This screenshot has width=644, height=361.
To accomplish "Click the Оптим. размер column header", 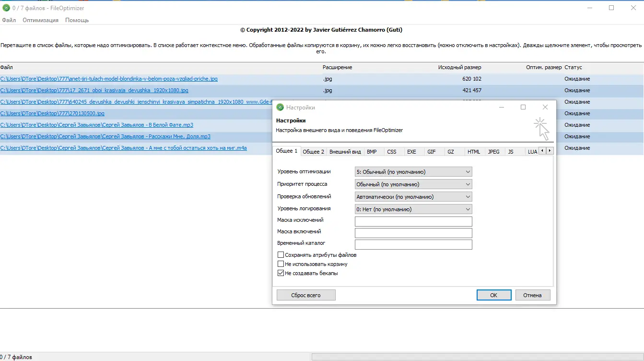I will tap(544, 67).
